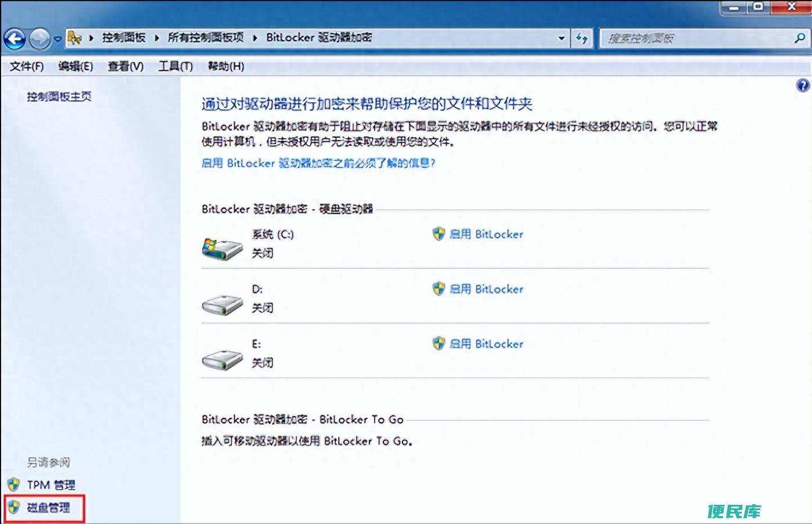Maximize the Control Panel window
This screenshot has width=812, height=524.
coord(758,8)
